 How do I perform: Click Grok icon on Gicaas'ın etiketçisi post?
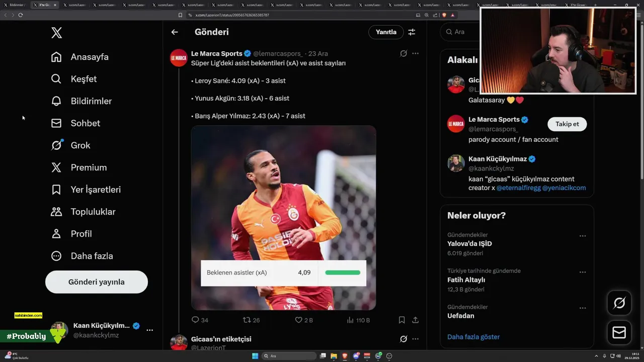coord(404,339)
